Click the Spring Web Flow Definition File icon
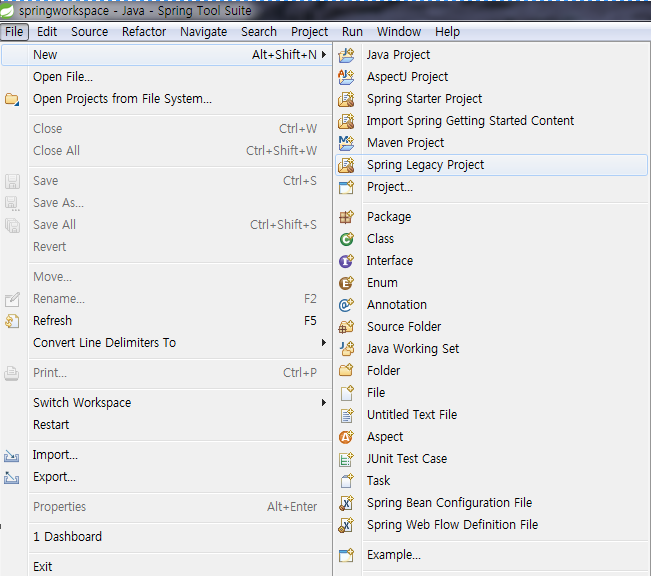651x576 pixels. tap(346, 525)
